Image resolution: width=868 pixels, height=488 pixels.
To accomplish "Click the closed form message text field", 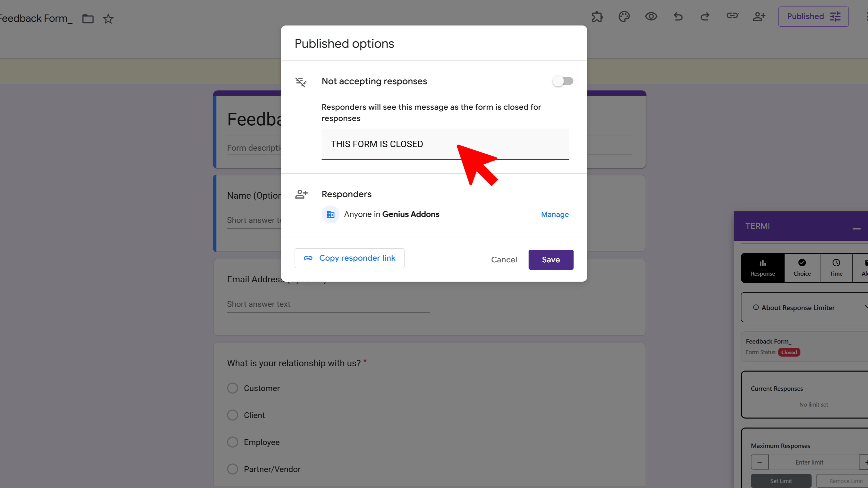I will pyautogui.click(x=445, y=144).
